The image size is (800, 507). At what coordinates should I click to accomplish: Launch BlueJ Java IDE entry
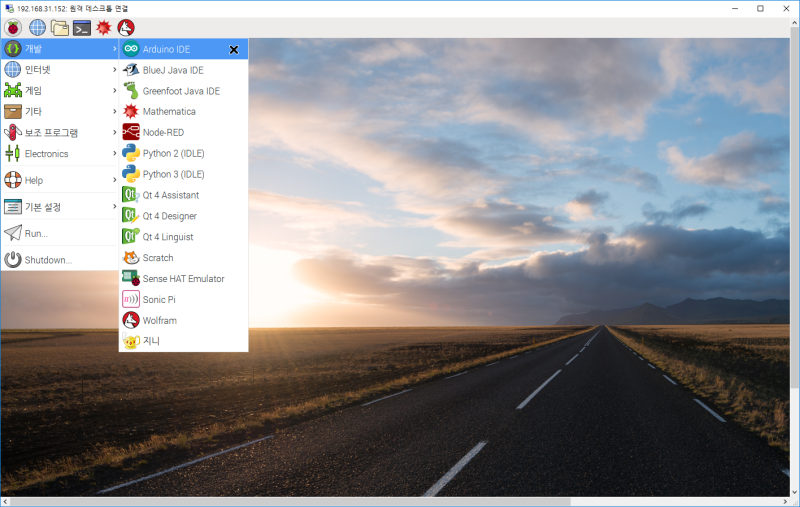(184, 70)
